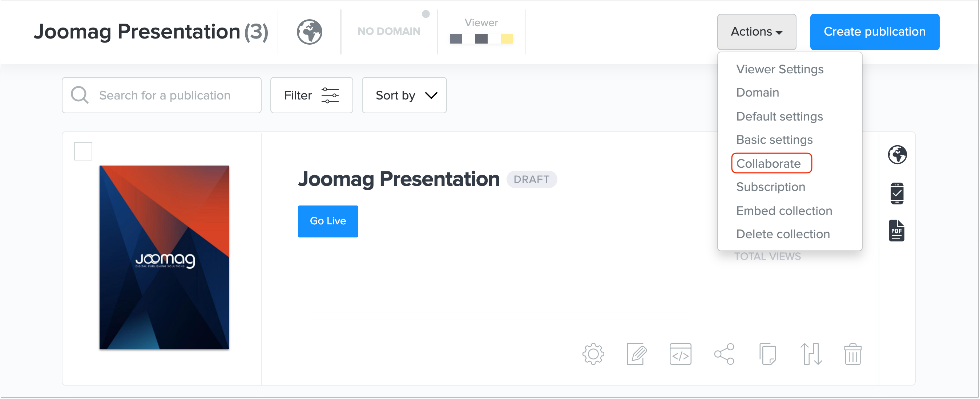Click the embed code icon
Screen dimensions: 980x399
pos(680,354)
